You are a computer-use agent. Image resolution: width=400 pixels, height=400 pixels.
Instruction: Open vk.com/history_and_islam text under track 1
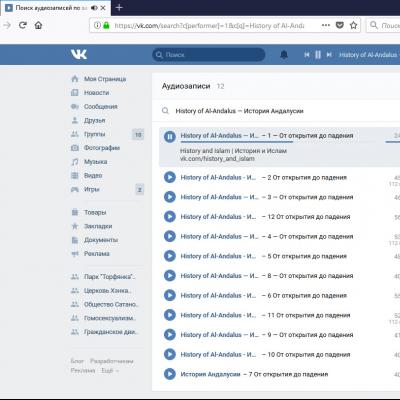[217, 159]
